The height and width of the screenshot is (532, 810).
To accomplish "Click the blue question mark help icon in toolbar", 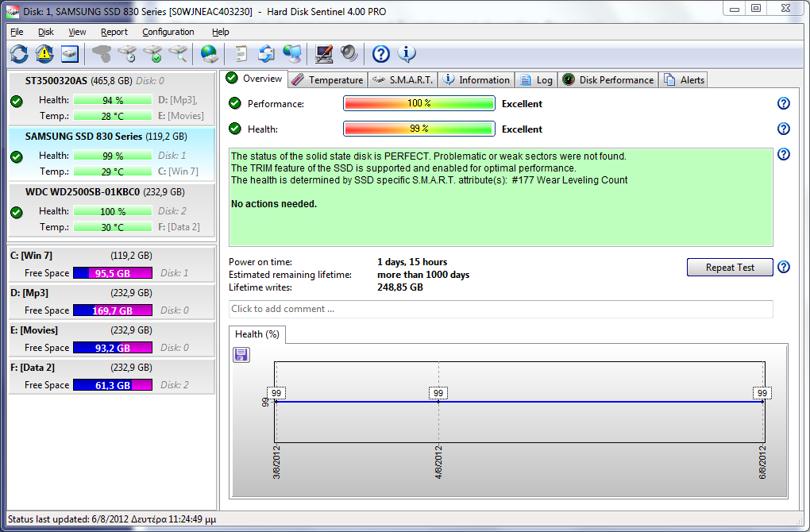I will click(380, 54).
